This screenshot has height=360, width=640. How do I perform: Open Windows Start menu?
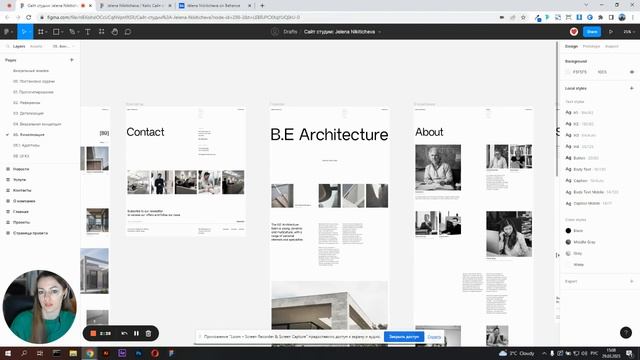click(8, 353)
